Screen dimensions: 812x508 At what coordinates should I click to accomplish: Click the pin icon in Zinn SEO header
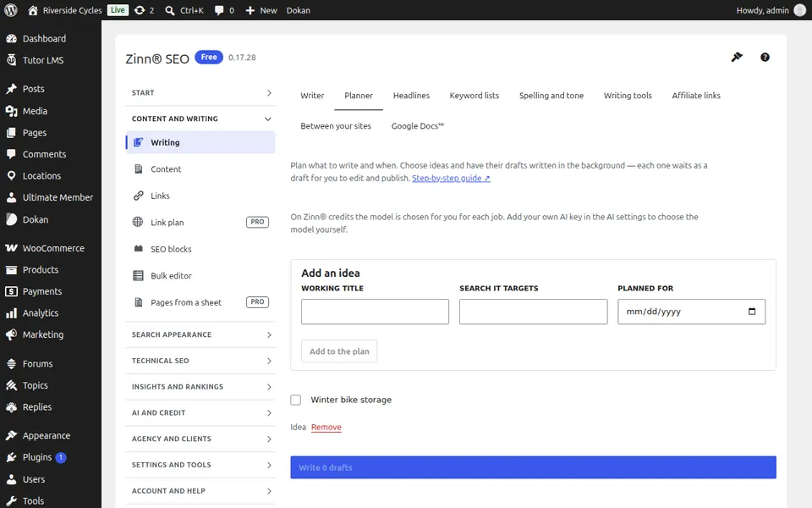tap(737, 57)
